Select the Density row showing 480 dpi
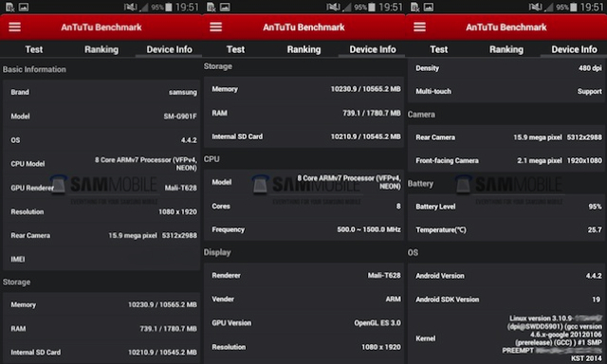This screenshot has width=607, height=364. point(507,68)
